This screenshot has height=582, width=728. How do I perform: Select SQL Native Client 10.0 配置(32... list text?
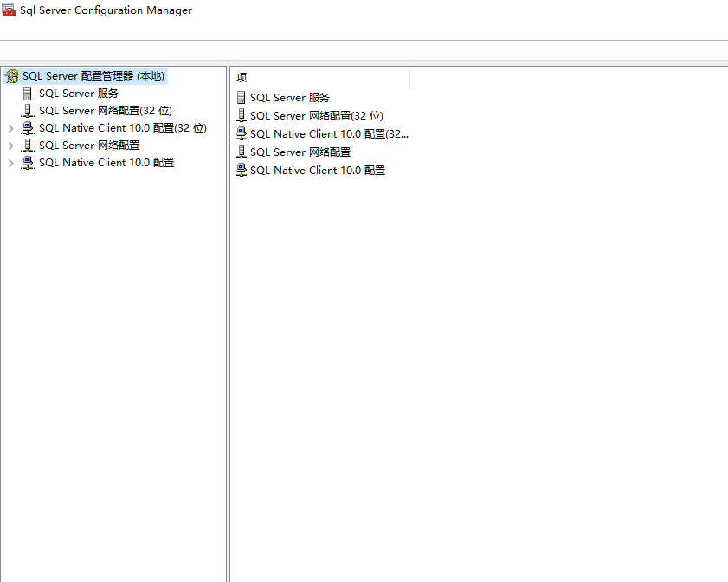coord(329,133)
